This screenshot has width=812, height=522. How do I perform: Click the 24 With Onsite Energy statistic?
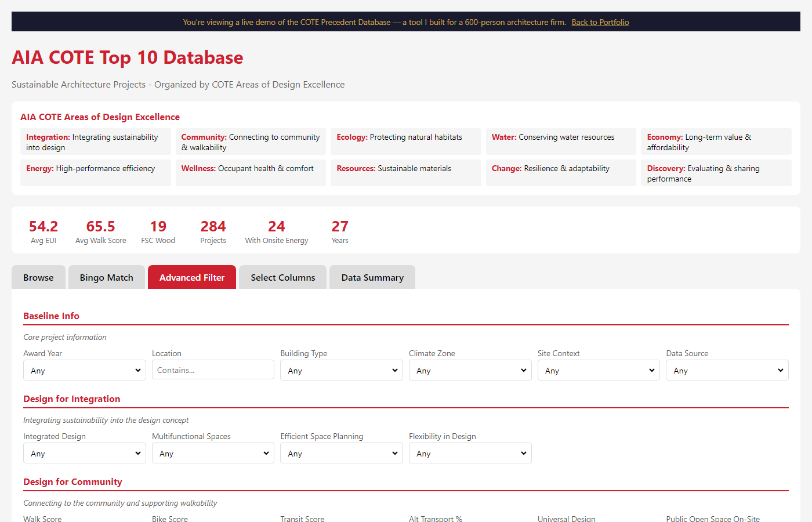point(277,231)
